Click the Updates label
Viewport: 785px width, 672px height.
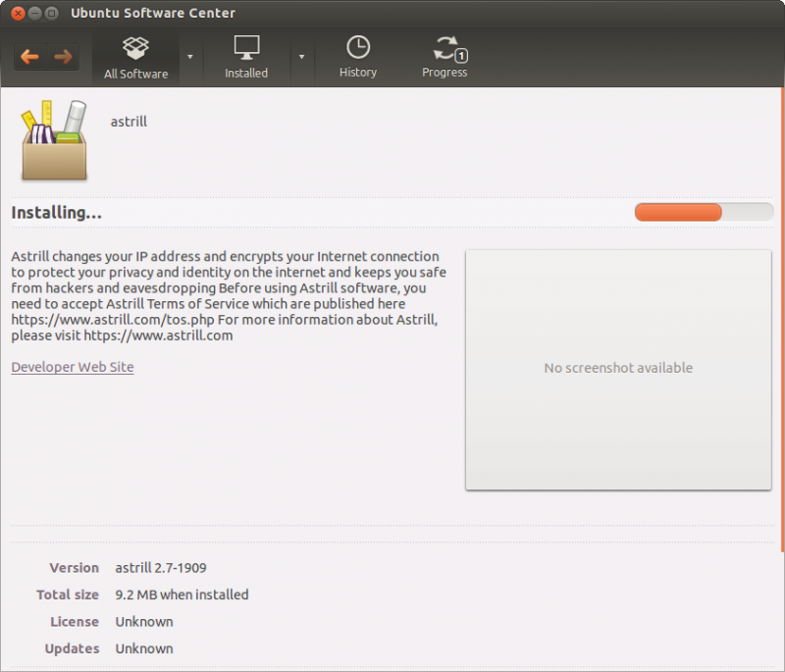[72, 648]
